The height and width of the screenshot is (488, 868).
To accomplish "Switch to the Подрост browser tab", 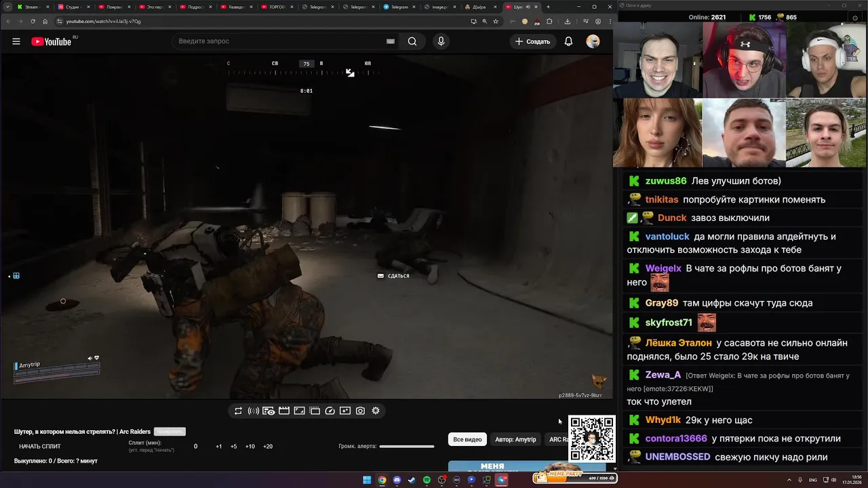I will tap(196, 7).
